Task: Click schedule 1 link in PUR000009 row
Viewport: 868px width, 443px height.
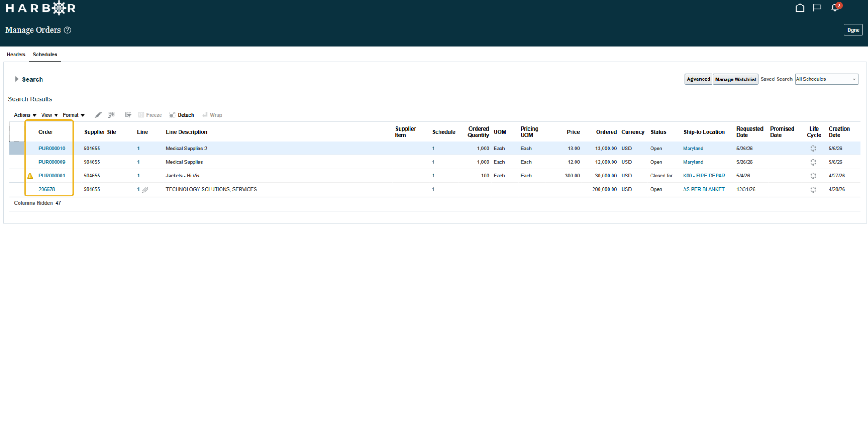Action: tap(433, 162)
